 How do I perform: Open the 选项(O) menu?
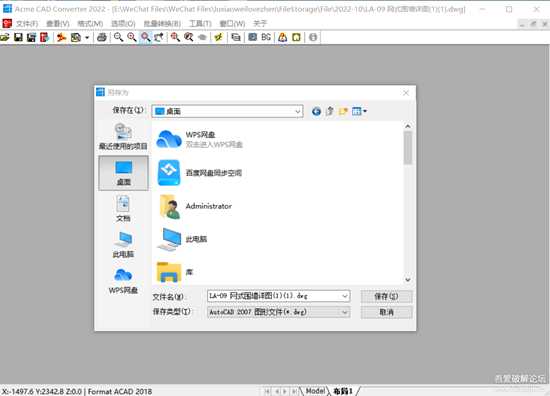pyautogui.click(x=123, y=24)
